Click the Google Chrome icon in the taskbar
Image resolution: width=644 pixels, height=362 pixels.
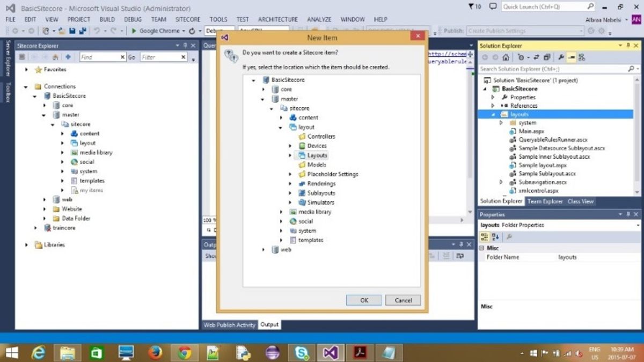[x=185, y=352]
